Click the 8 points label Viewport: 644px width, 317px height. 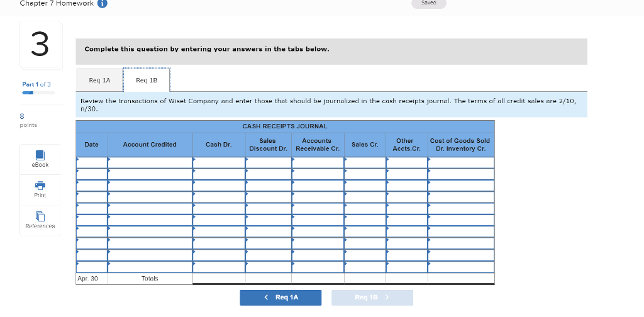click(28, 121)
